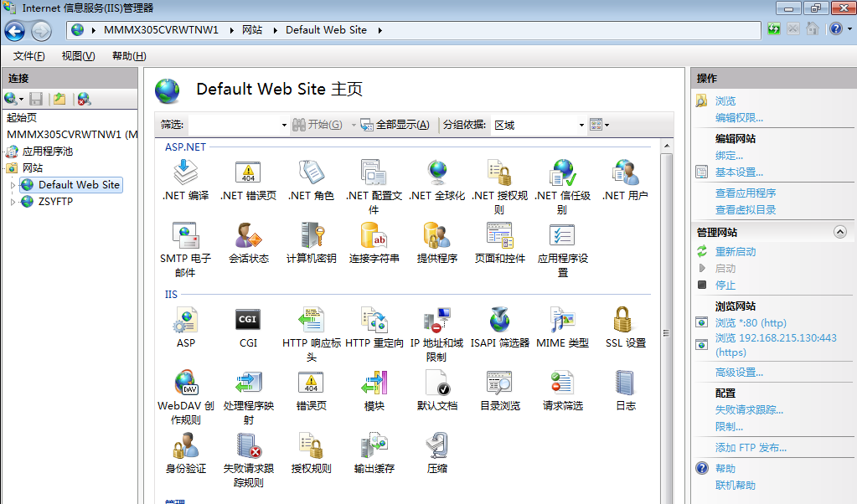Image resolution: width=857 pixels, height=504 pixels.
Task: Open the .NET 错误页 icon
Action: click(x=248, y=172)
